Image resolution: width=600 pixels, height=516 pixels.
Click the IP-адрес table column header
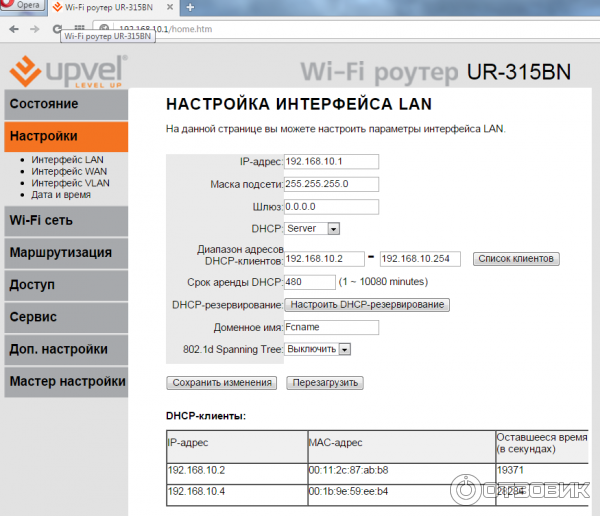click(x=237, y=447)
